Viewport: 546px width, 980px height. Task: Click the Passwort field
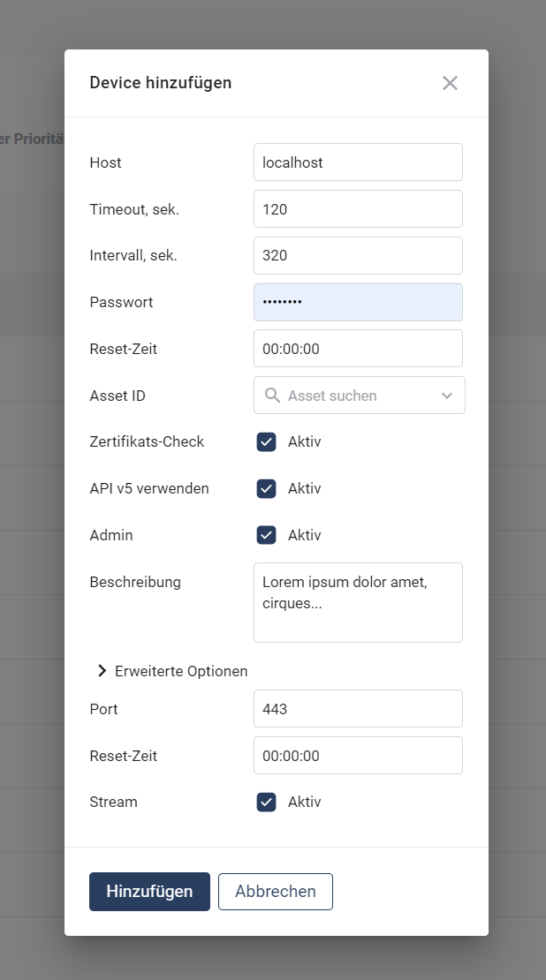coord(358,302)
